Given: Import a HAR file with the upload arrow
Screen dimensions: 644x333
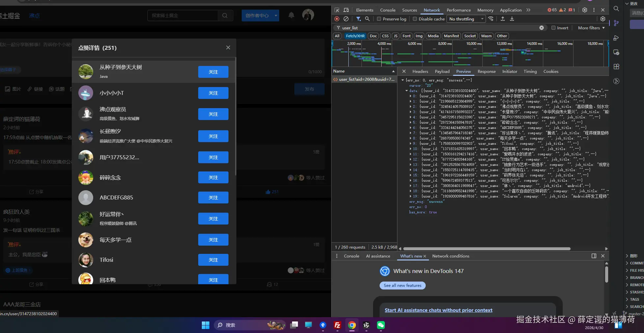Looking at the screenshot, I should pos(503,19).
